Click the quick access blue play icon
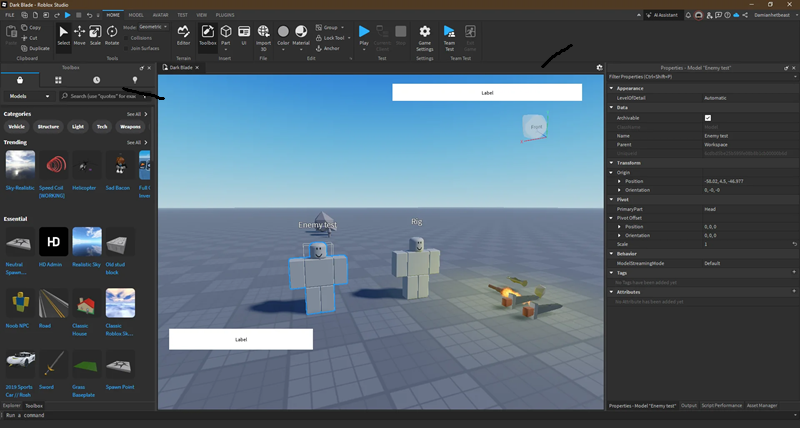 point(67,15)
